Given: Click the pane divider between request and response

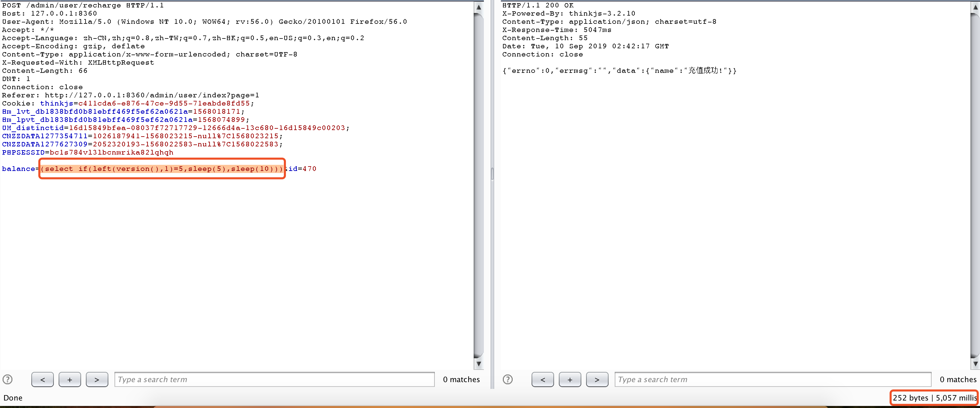Looking at the screenshot, I should pyautogui.click(x=492, y=174).
